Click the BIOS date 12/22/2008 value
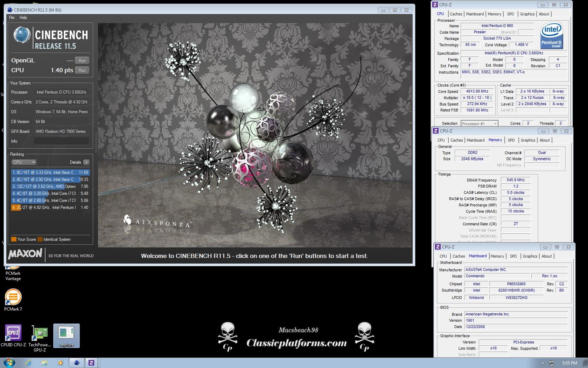The height and width of the screenshot is (368, 588). [516, 327]
